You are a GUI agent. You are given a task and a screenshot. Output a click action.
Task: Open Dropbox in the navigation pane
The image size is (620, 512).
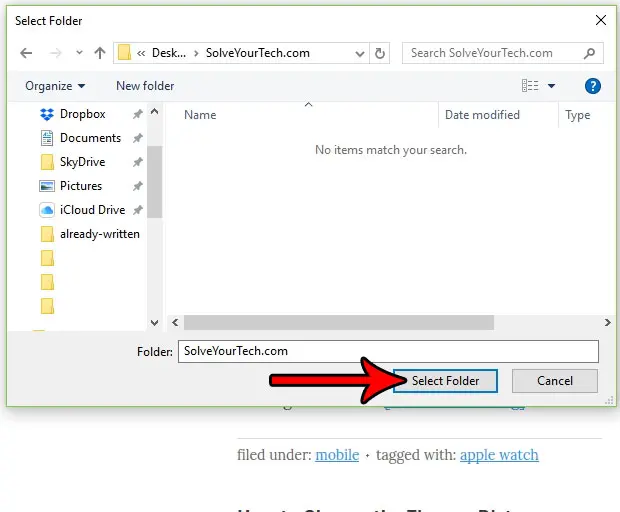[x=82, y=114]
